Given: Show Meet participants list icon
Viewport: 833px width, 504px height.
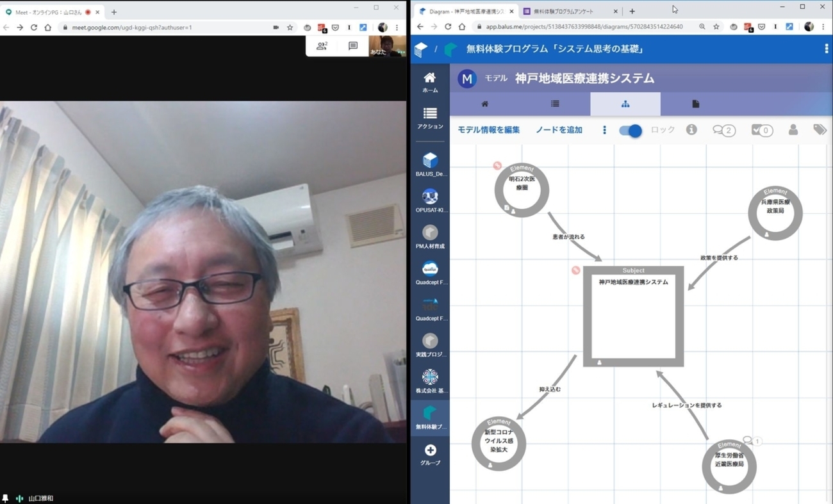Looking at the screenshot, I should coord(322,46).
